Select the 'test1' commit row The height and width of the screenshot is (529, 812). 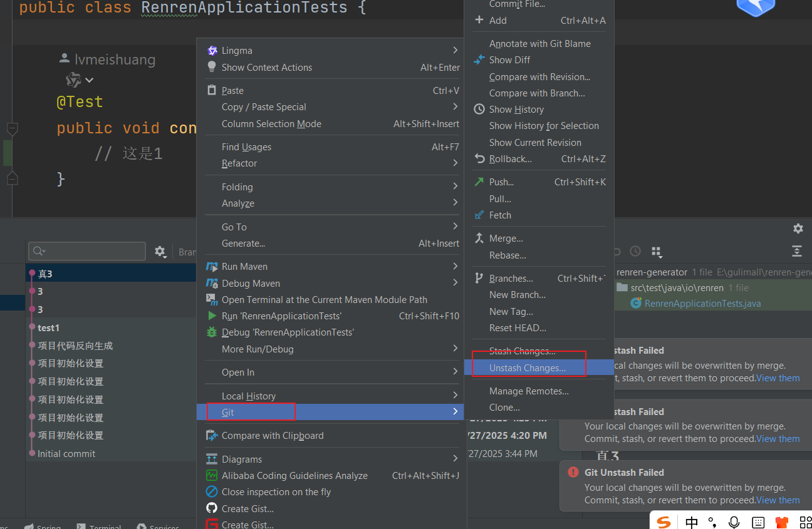[112, 327]
